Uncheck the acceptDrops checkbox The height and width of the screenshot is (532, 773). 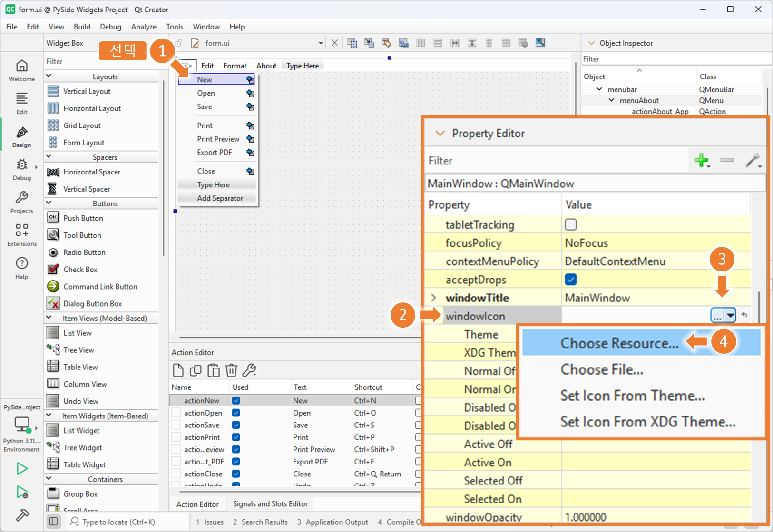pos(571,280)
